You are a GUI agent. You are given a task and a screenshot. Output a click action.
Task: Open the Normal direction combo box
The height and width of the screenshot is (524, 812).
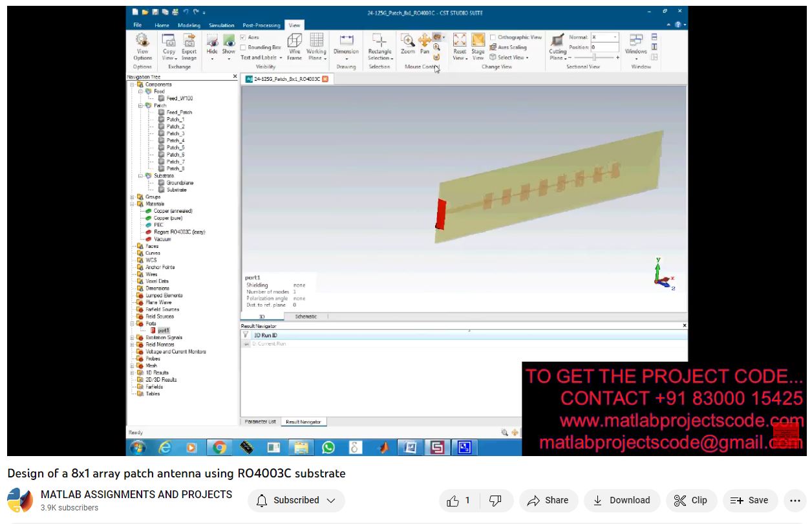coord(604,38)
